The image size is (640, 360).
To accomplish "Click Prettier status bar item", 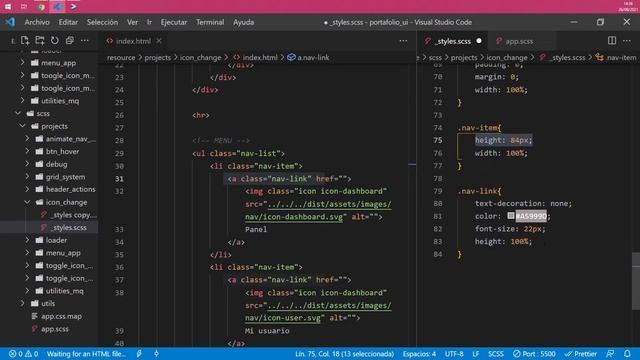I will tap(580, 354).
